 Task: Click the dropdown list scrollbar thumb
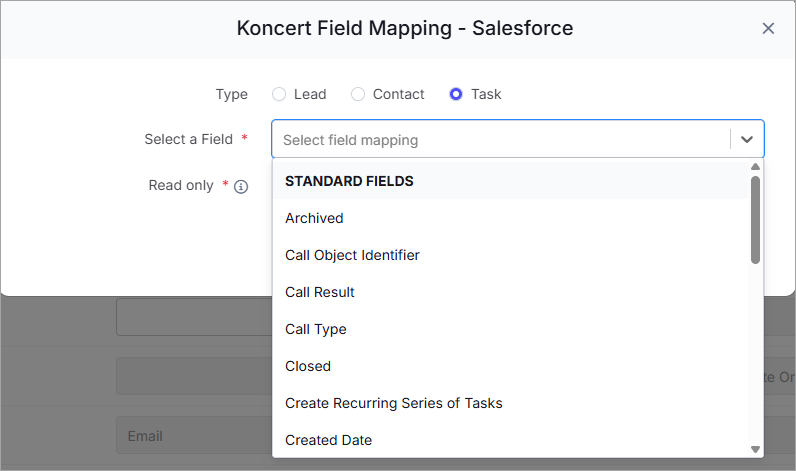click(755, 220)
